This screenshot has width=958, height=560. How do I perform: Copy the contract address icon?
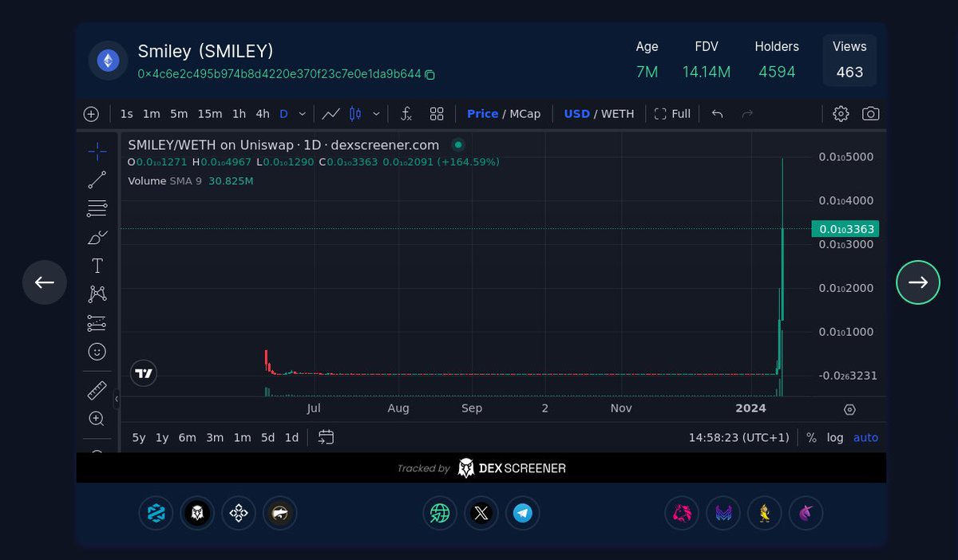[430, 75]
